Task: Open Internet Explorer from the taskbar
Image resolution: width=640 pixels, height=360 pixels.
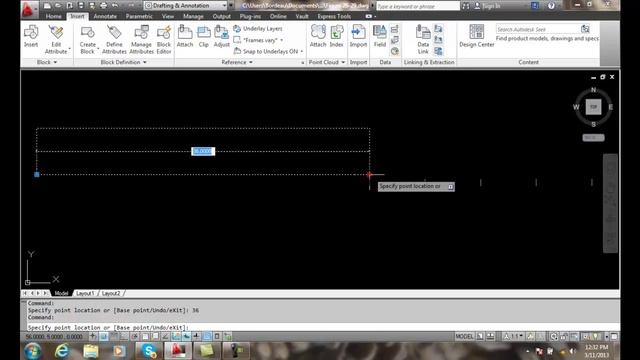Action: (x=62, y=351)
